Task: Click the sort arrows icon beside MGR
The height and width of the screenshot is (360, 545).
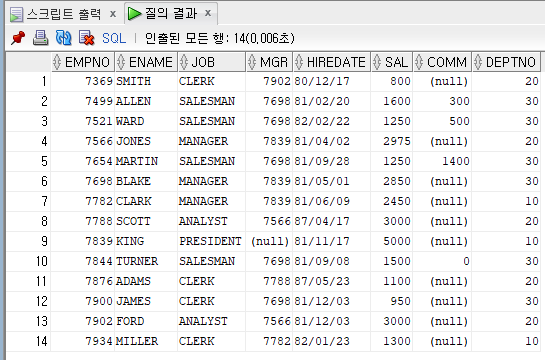Action: point(252,62)
